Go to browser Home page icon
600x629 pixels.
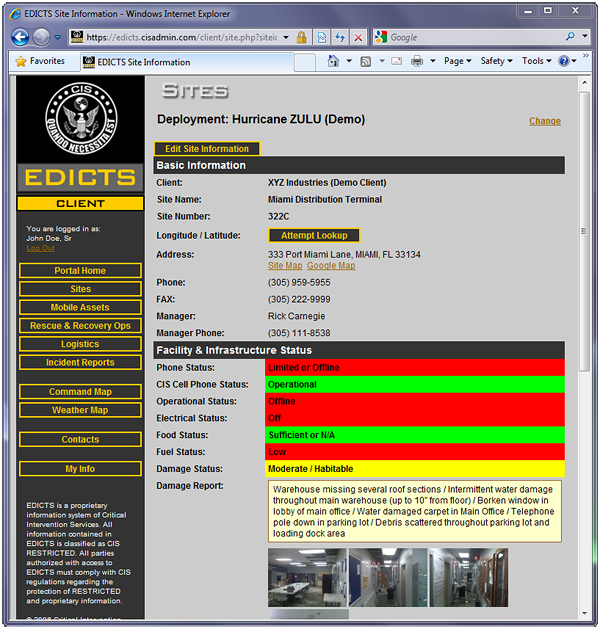(x=333, y=61)
